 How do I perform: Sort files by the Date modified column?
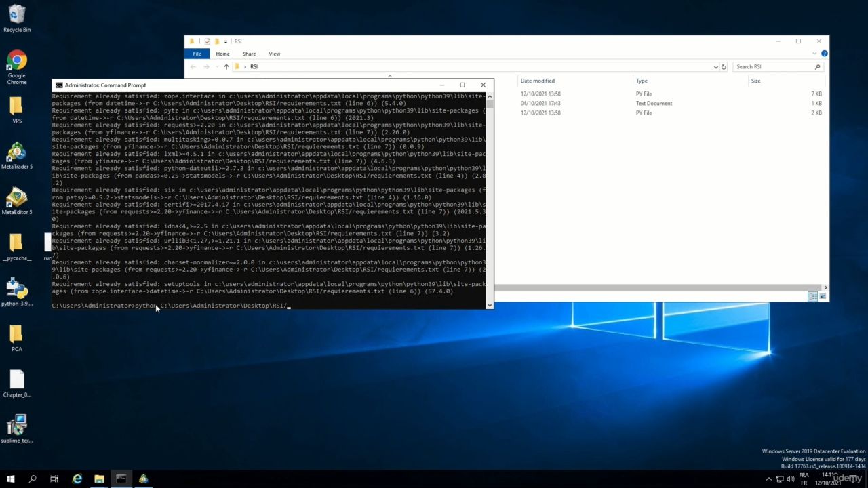point(538,81)
